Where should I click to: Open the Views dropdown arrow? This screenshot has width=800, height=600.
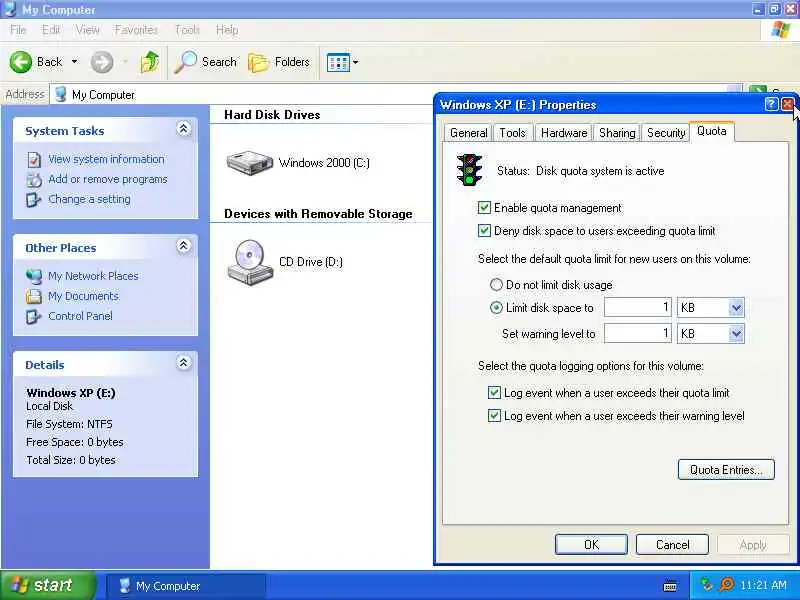point(356,62)
